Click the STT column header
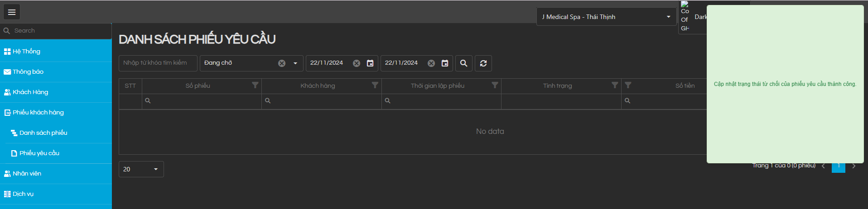 click(130, 85)
